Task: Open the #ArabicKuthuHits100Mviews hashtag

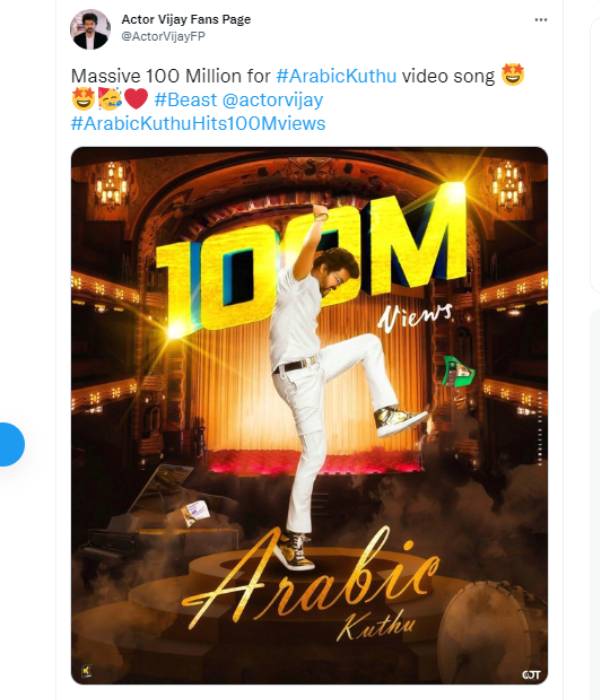Action: tap(198, 123)
